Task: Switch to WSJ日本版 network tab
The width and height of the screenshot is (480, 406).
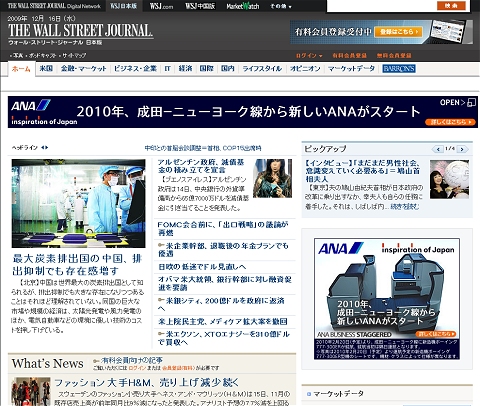Action: tap(124, 6)
